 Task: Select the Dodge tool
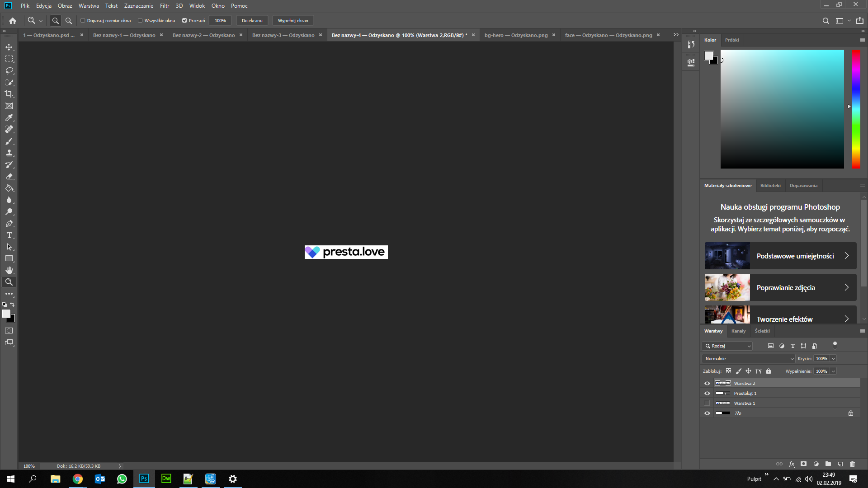pos(9,212)
